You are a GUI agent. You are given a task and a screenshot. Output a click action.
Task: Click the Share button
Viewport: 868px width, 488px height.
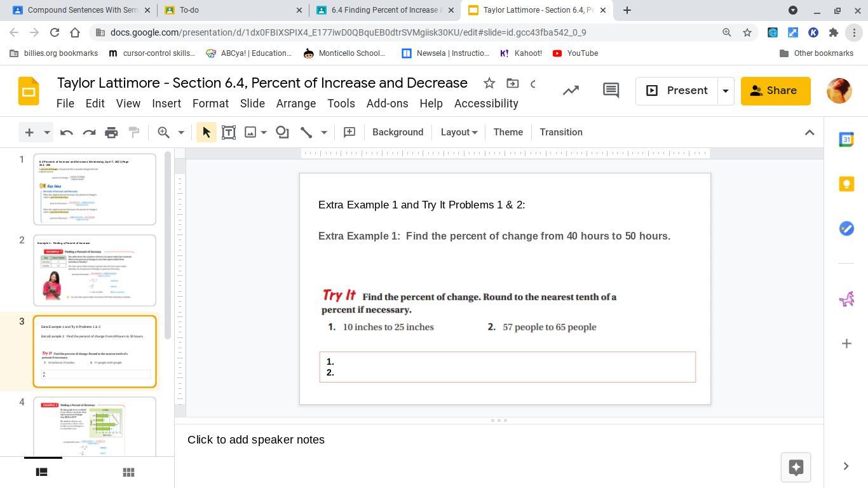click(775, 91)
